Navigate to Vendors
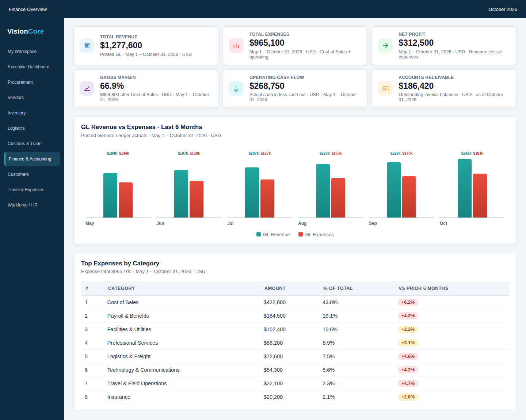 point(32,98)
